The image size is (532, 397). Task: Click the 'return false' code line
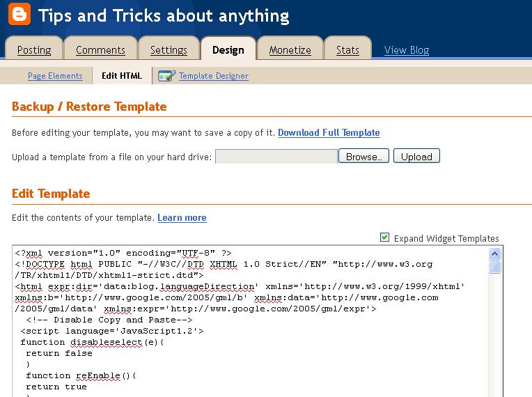tap(59, 353)
